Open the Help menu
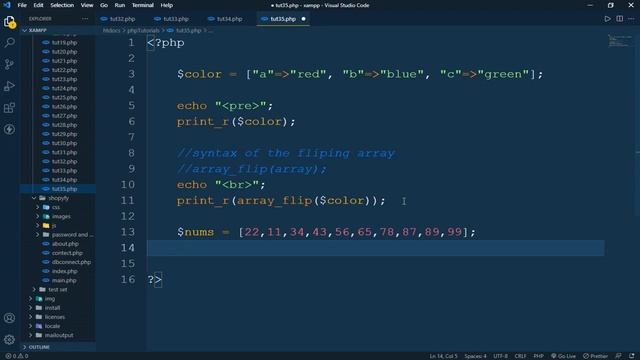Image resolution: width=640 pixels, height=360 pixels. click(167, 5)
